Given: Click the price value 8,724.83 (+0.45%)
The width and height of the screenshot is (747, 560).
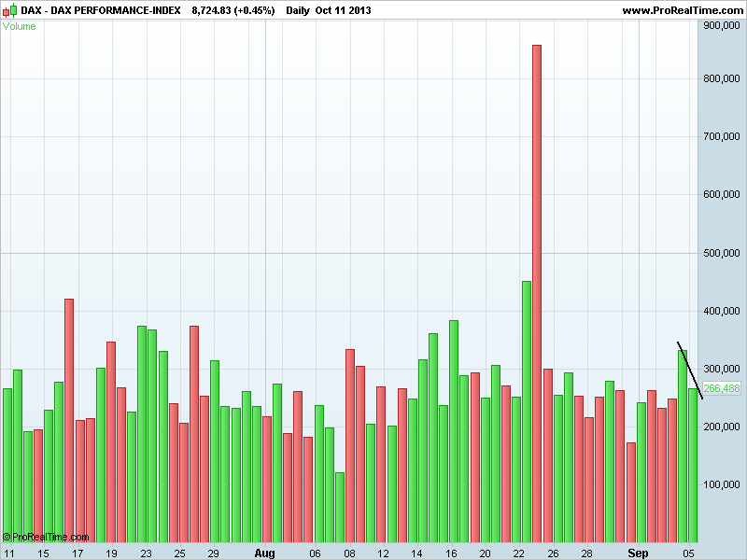Looking at the screenshot, I should [x=233, y=10].
